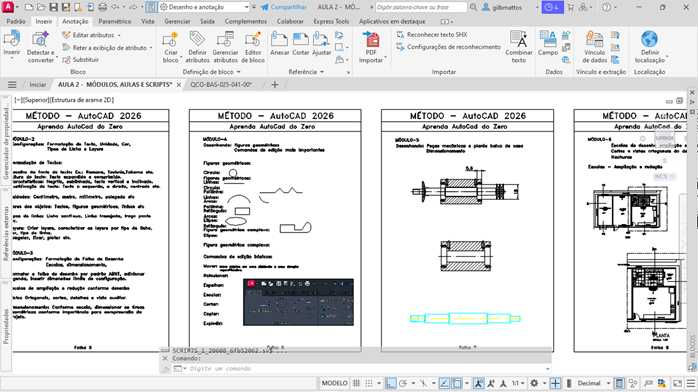Toggle snap mode dotted grid
This screenshot has height=392, width=698.
(x=369, y=383)
